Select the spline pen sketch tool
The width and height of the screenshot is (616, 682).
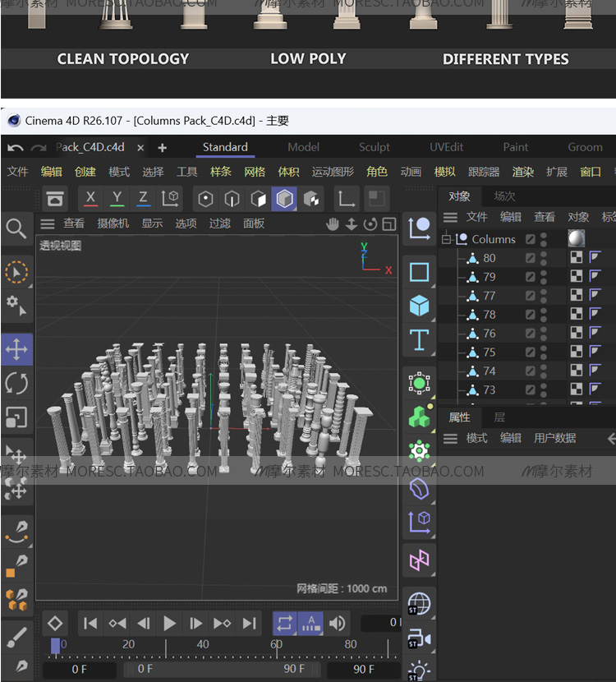coord(17,532)
